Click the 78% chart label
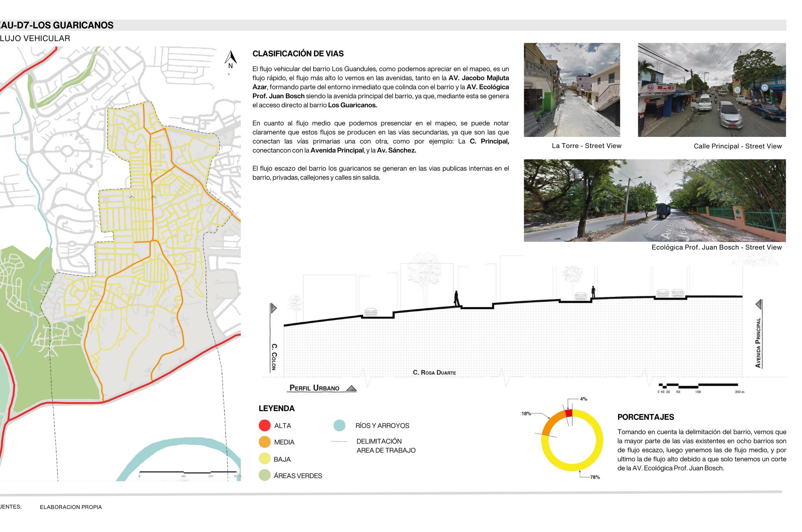The width and height of the screenshot is (802, 532). (595, 477)
